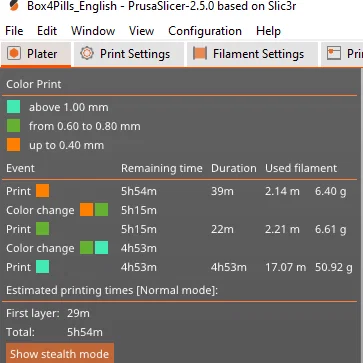Open the Window menu
This screenshot has height=363, width=363.
click(x=93, y=31)
